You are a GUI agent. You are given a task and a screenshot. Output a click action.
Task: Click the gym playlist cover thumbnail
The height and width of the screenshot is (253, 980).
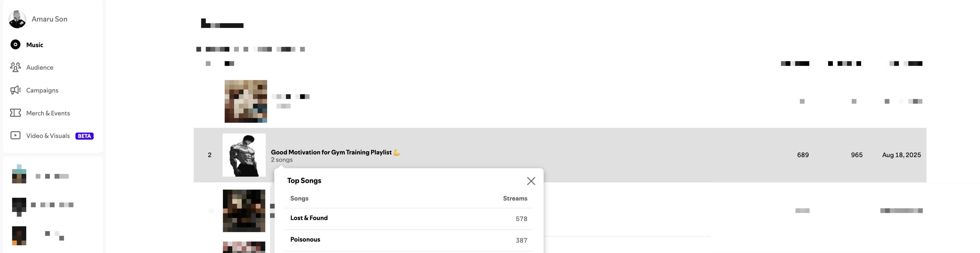point(244,155)
